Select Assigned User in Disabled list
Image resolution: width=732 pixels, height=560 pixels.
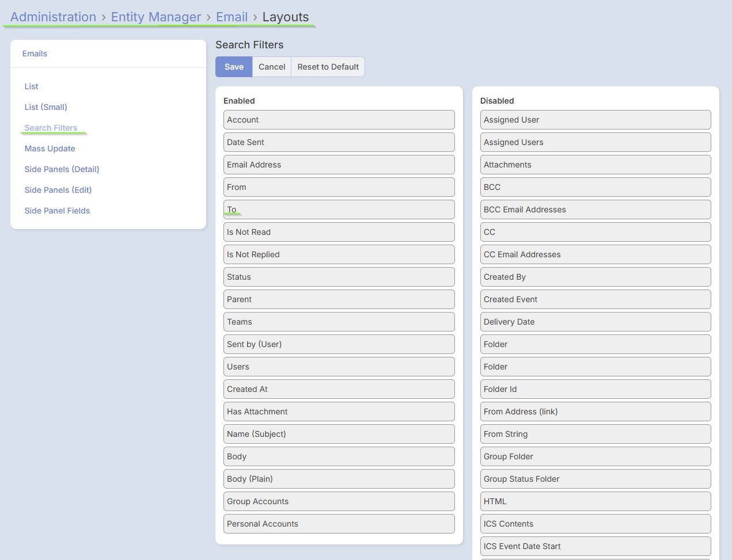coord(595,120)
